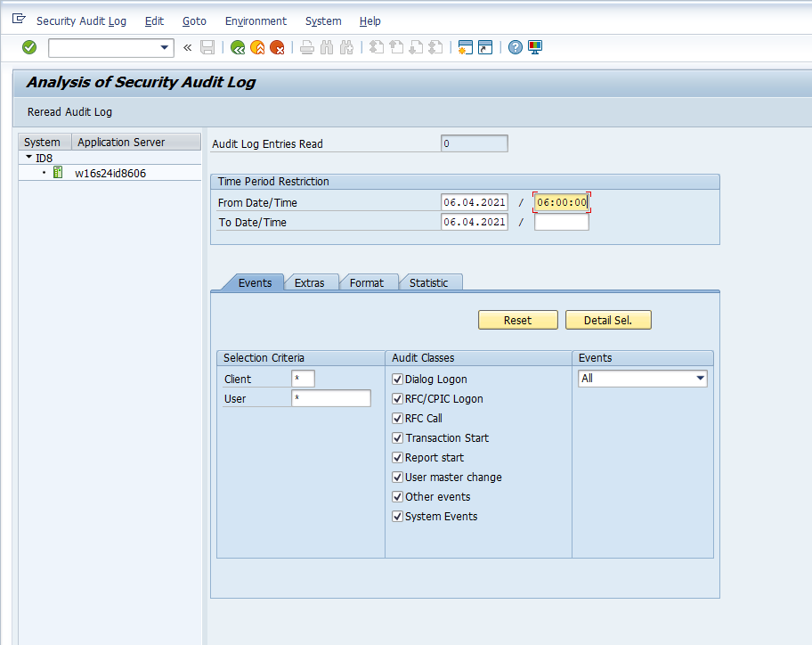Collapse the ID8 system tree node

click(28, 158)
